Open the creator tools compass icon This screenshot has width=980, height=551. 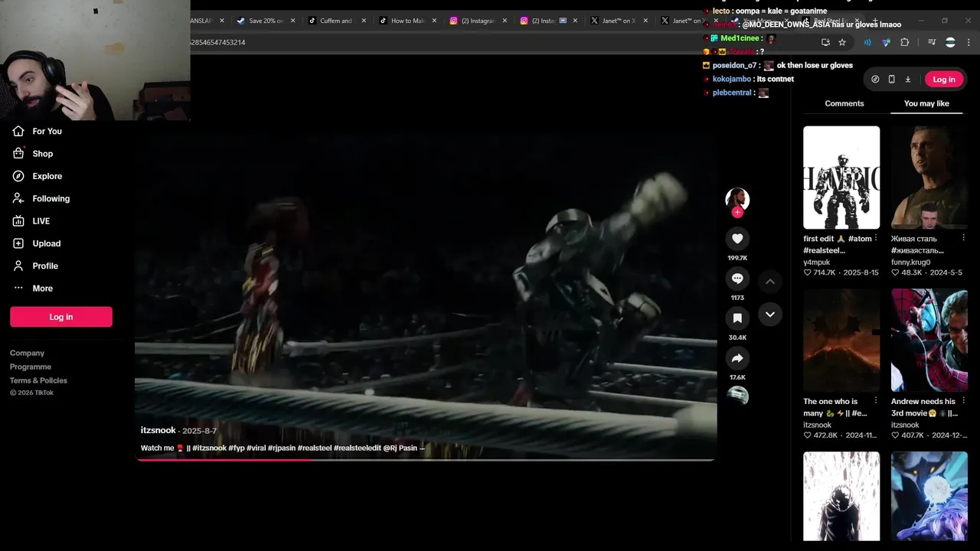click(x=875, y=80)
